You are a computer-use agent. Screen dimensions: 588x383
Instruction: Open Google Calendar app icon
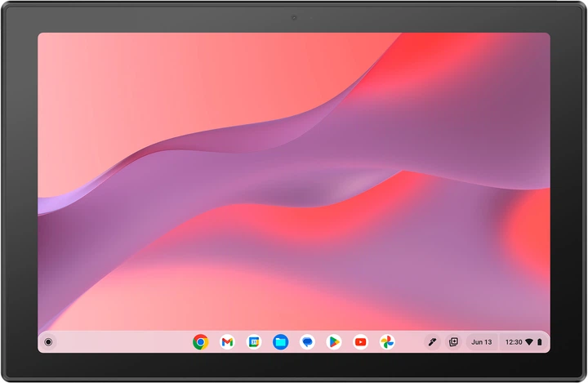point(254,342)
